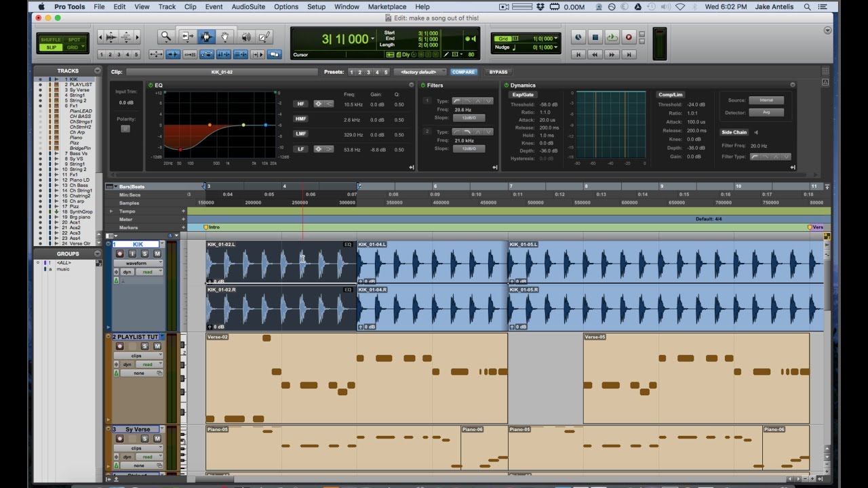Enable Shuffle edit mode
868x488 pixels.
[52, 40]
